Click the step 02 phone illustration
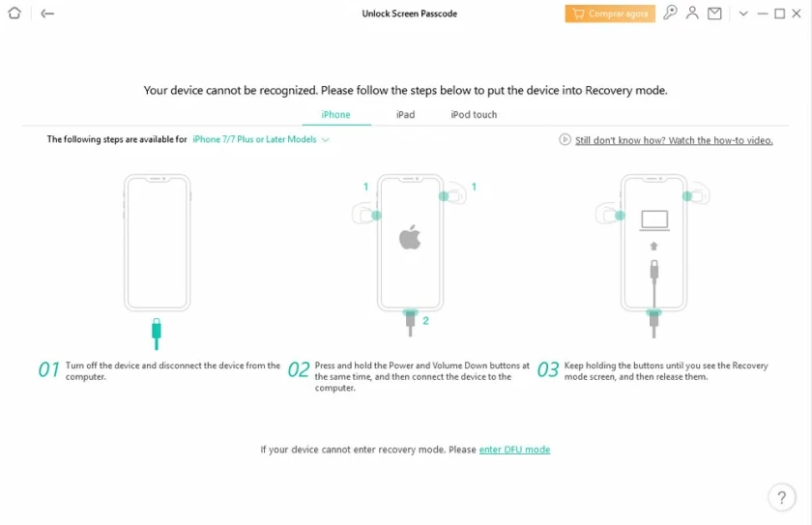The image size is (812, 525). [x=410, y=254]
